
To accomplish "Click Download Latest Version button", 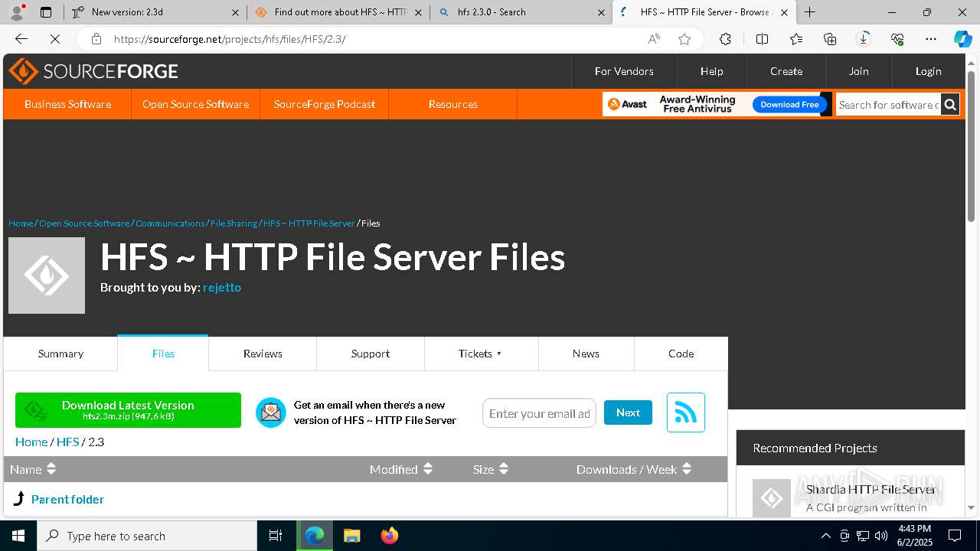I will coord(128,410).
